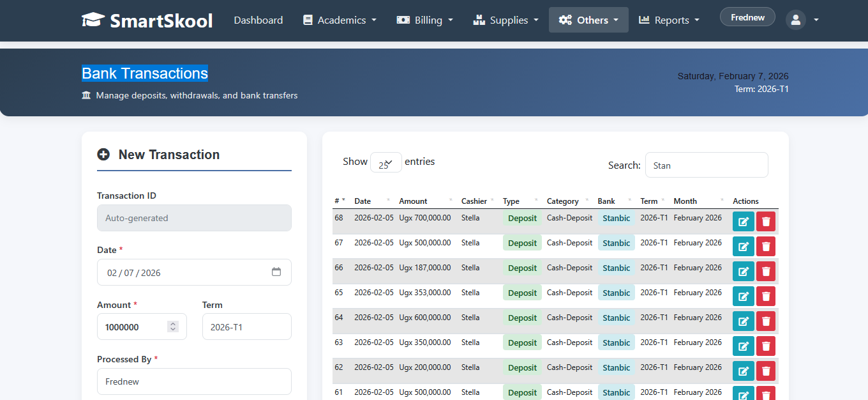Screen dimensions: 868x400
Task: Click edit icon for transaction 62
Action: click(x=743, y=371)
